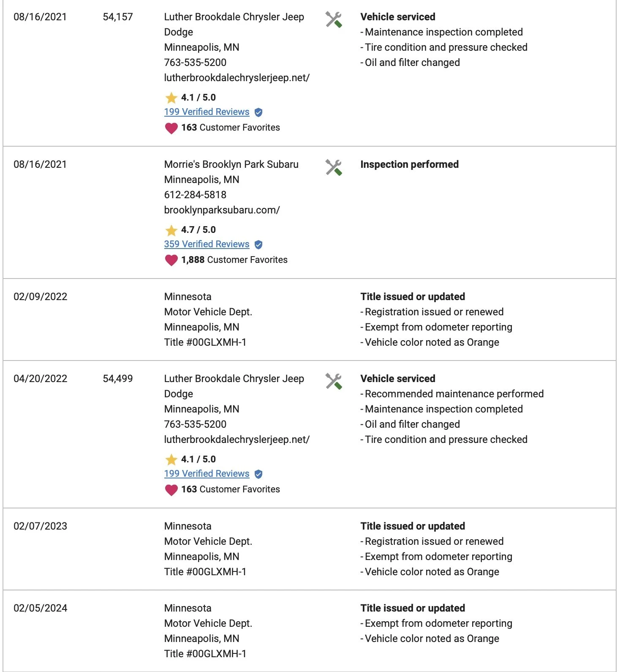620x672 pixels.
Task: Click the Morrie's Brooklyn Park Subaru phone number
Action: (195, 195)
